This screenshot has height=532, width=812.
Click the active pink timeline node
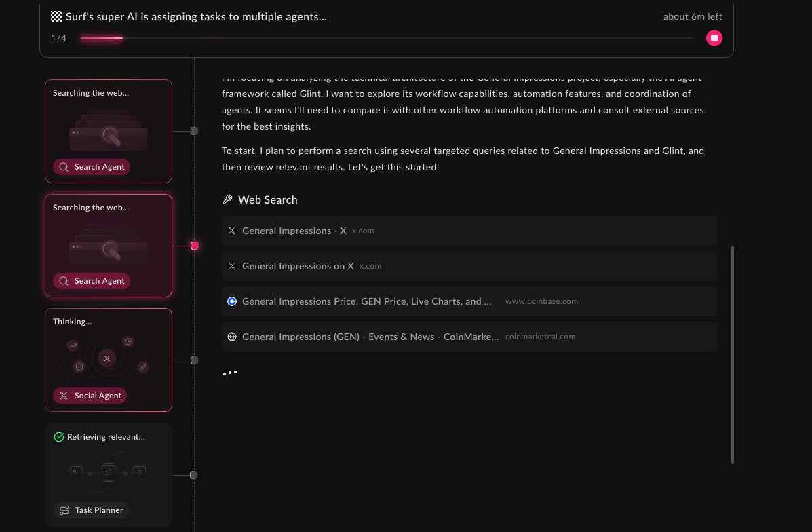click(x=195, y=246)
